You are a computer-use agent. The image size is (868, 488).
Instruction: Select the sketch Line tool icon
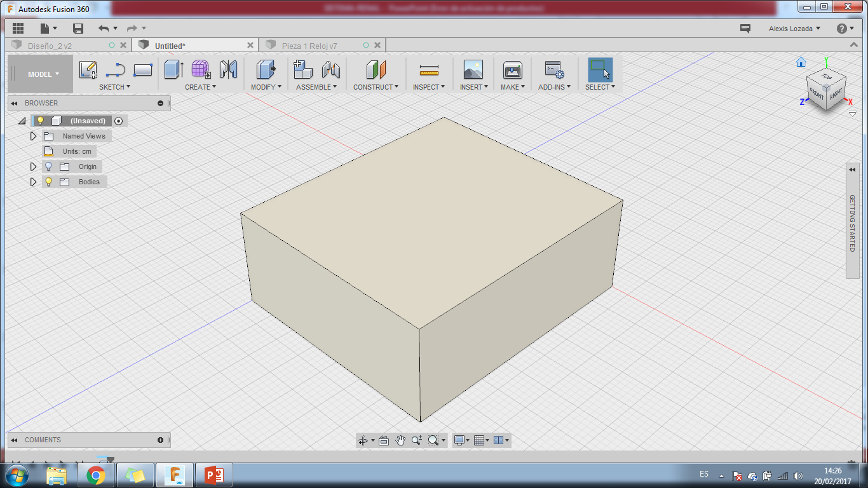(x=115, y=70)
